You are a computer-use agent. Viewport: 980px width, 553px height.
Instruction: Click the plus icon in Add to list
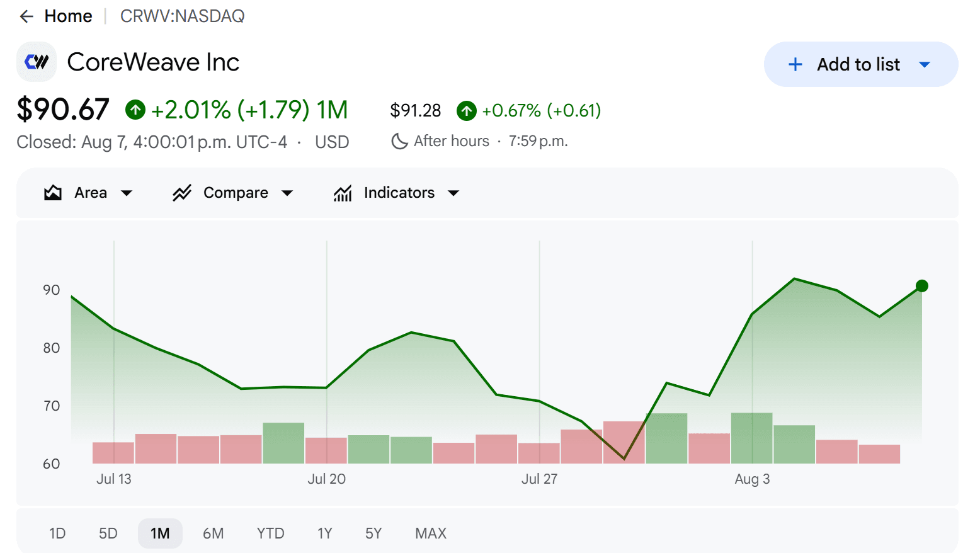[795, 64]
